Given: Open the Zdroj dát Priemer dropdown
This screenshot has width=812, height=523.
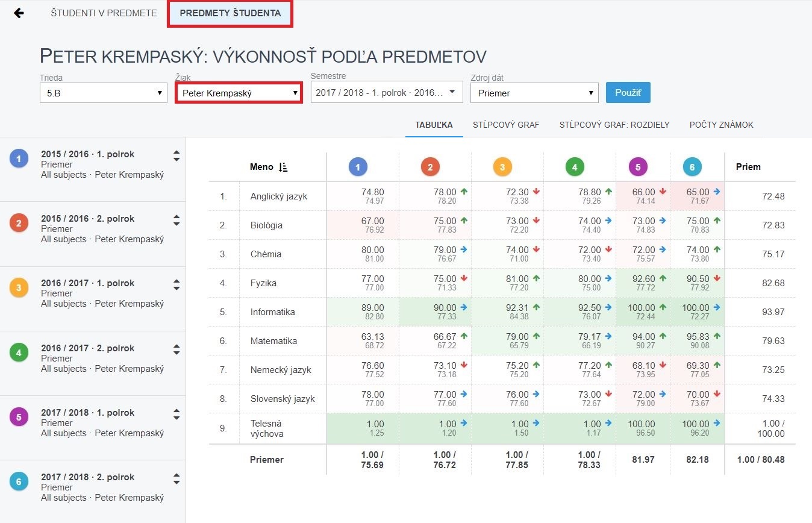Looking at the screenshot, I should [x=534, y=93].
